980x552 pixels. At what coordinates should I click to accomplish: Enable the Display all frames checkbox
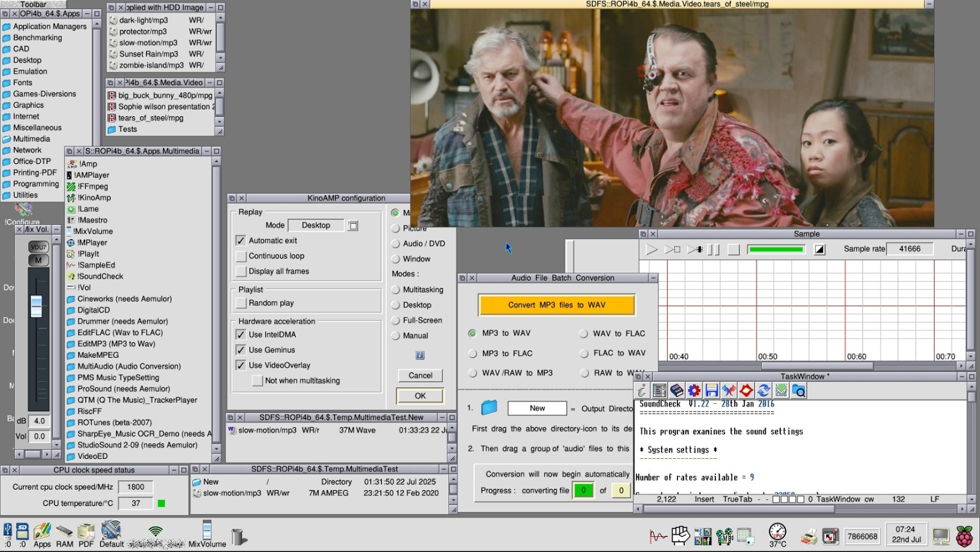(x=241, y=271)
